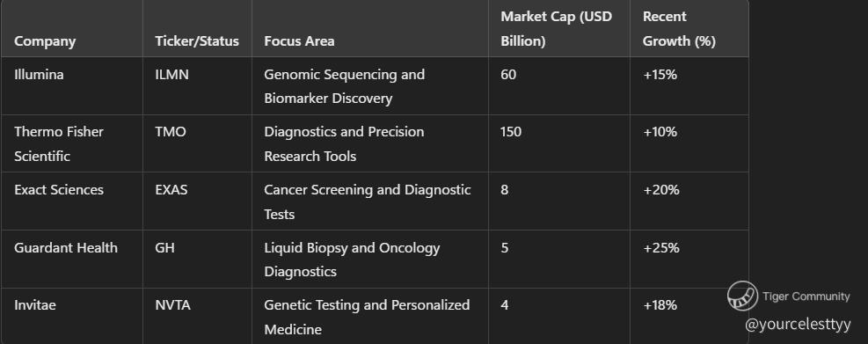868x344 pixels.
Task: Select the Exact Sciences row name
Action: tap(59, 189)
